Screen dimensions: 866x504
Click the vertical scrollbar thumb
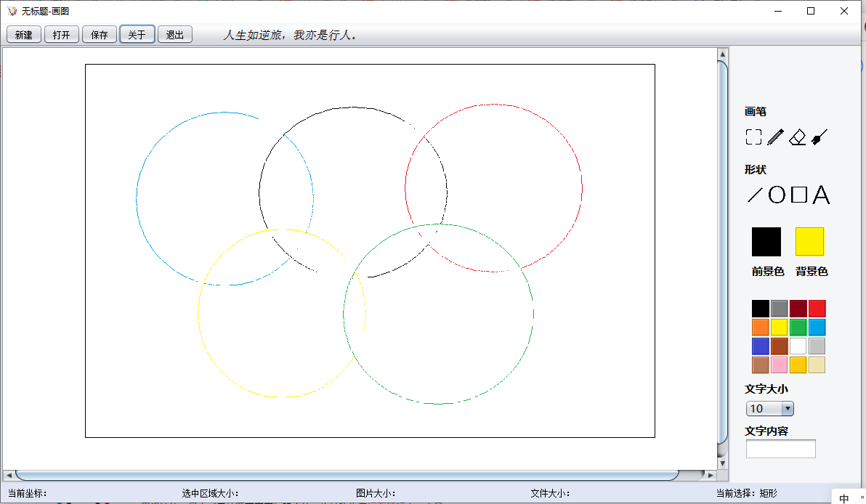[x=722, y=252]
